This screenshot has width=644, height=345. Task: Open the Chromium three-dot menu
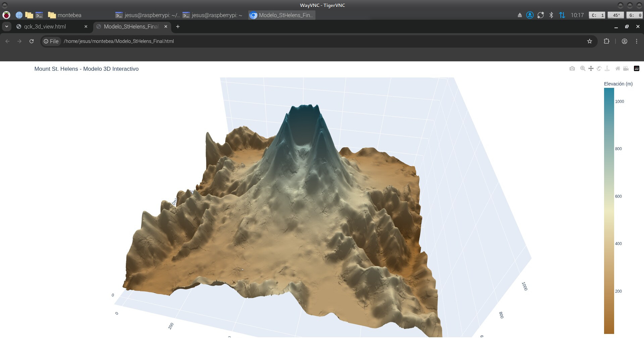[637, 41]
